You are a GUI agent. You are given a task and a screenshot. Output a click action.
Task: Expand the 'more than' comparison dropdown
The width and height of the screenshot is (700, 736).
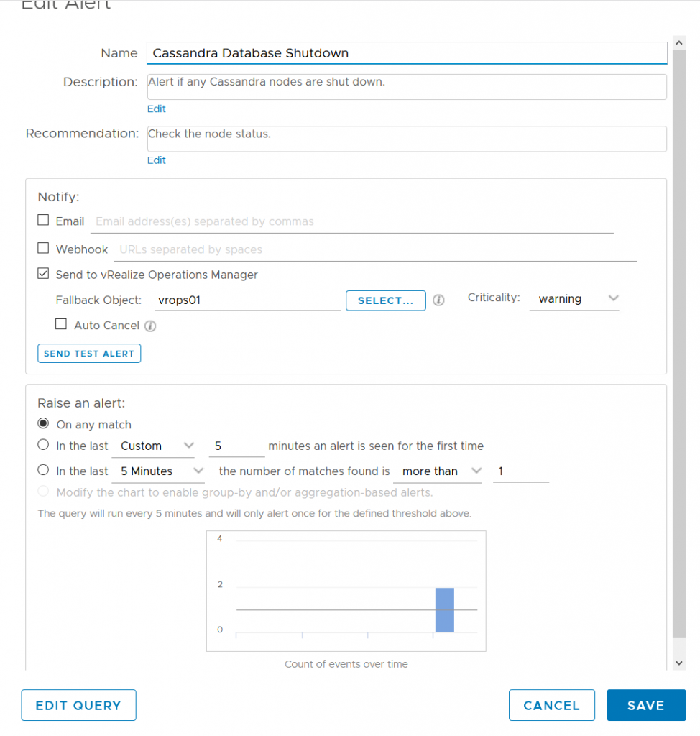[439, 471]
